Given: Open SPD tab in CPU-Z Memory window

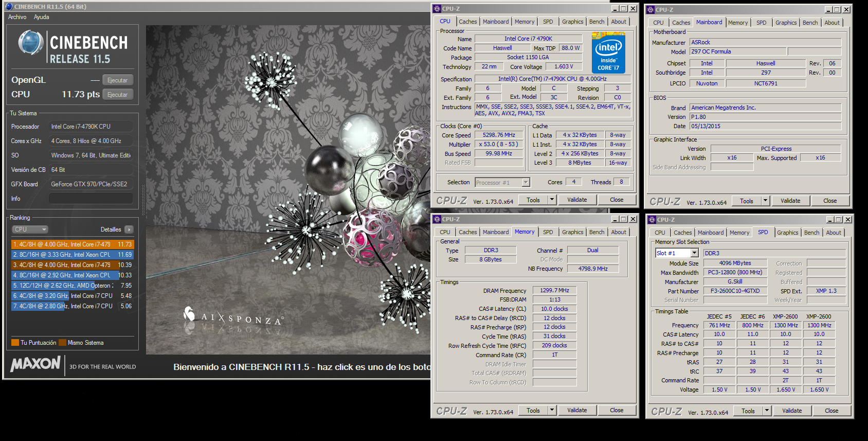Looking at the screenshot, I should click(x=548, y=232).
